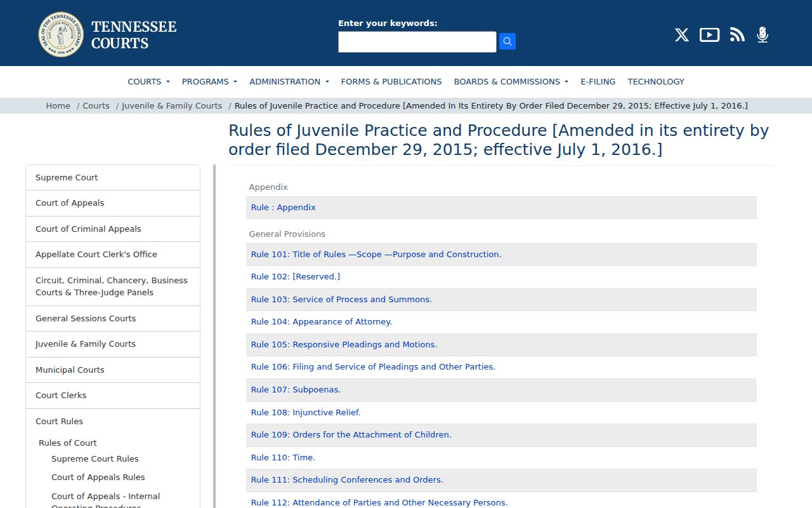Select Juvenile & Family Courts in sidebar
The image size is (812, 508).
click(113, 344)
